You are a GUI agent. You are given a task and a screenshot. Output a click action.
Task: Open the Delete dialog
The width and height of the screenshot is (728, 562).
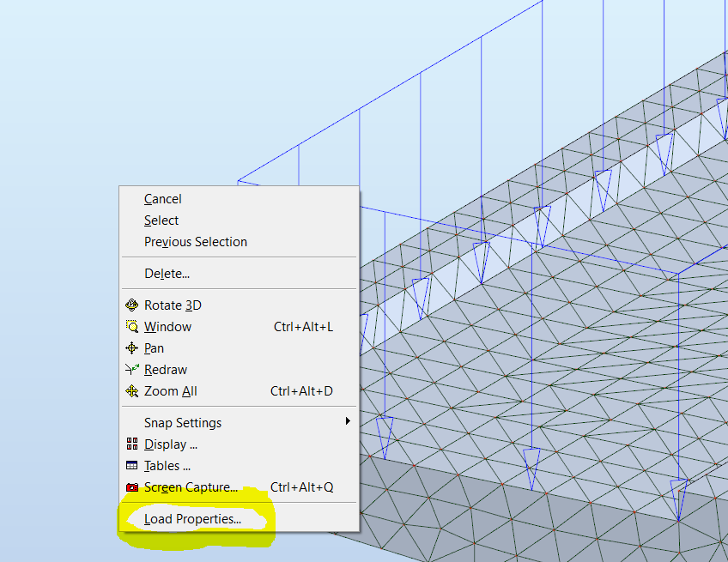point(167,273)
